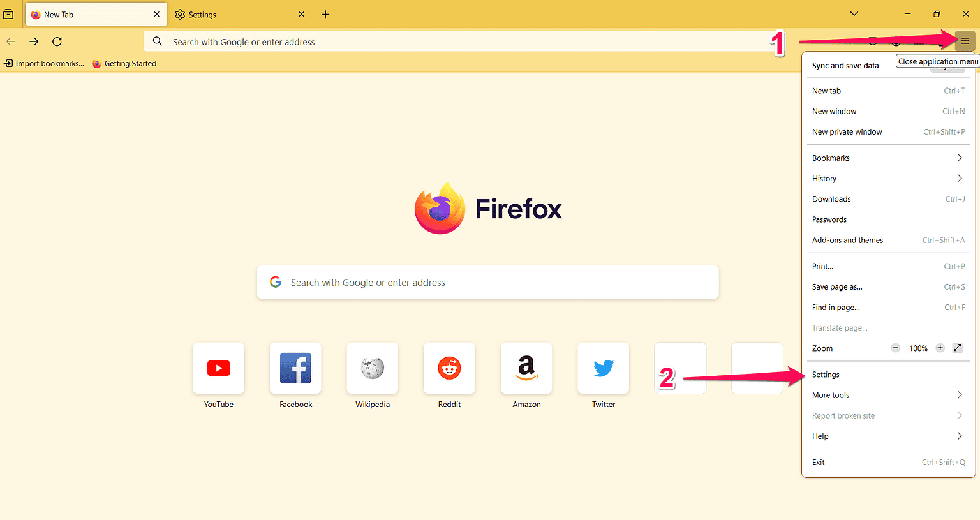Open the Getting Started bookmark
This screenshot has height=520, width=980.
[124, 64]
